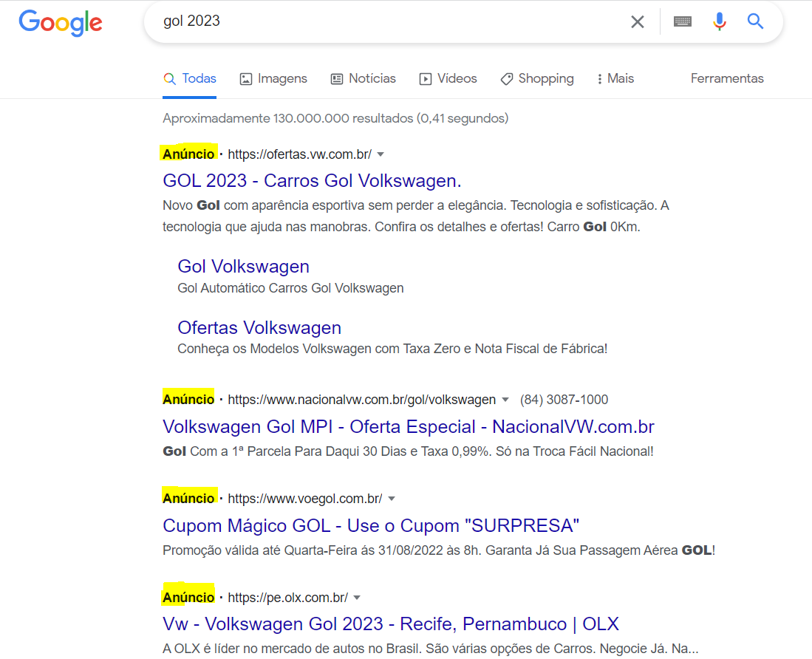Click 'Gol Automático Carros Gol Volkswagen' description
Image resolution: width=812 pixels, height=659 pixels.
(x=290, y=288)
